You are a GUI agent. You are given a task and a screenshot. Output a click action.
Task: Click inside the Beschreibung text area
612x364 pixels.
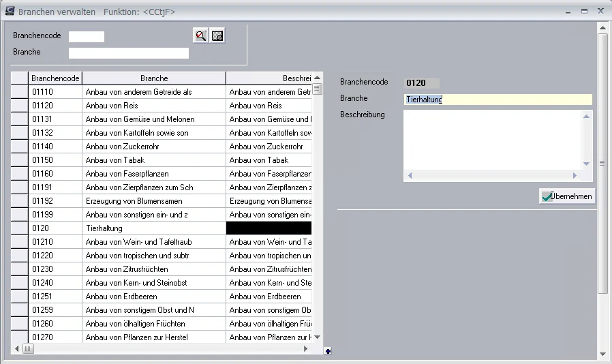coord(492,140)
